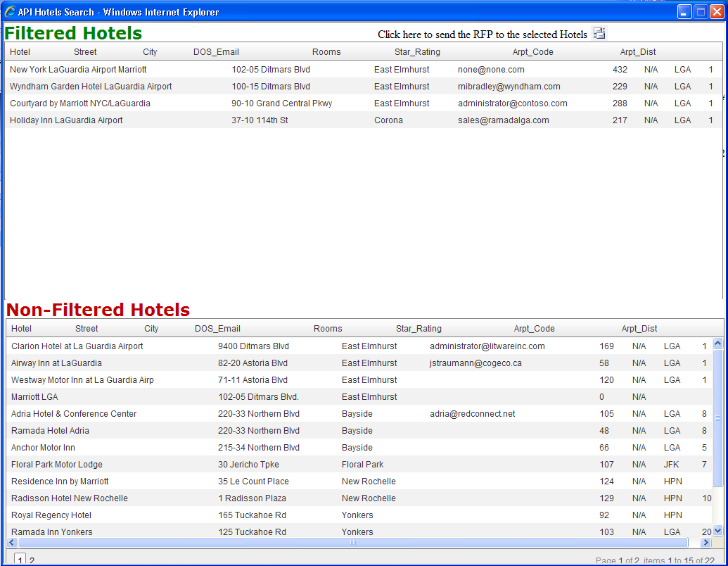Click vertical scrollbar down arrow
Image resolution: width=728 pixels, height=566 pixels.
coord(717,531)
